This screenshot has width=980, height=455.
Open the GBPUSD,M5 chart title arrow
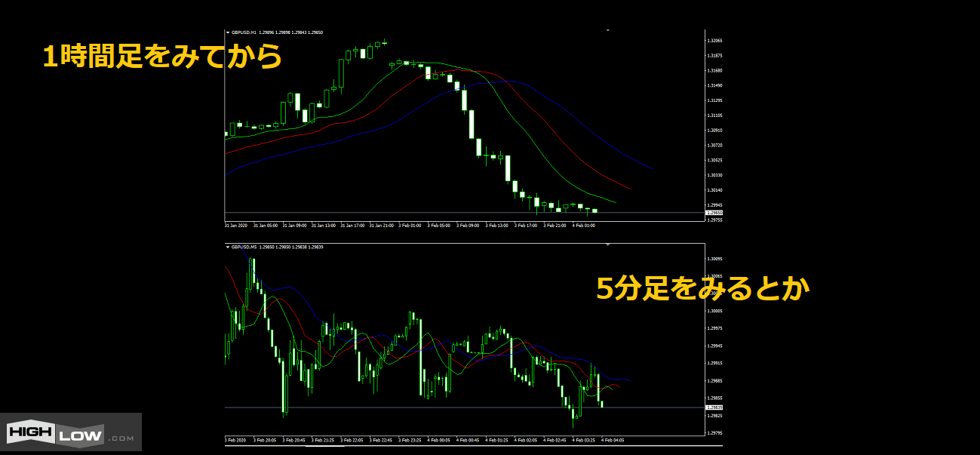tap(228, 247)
